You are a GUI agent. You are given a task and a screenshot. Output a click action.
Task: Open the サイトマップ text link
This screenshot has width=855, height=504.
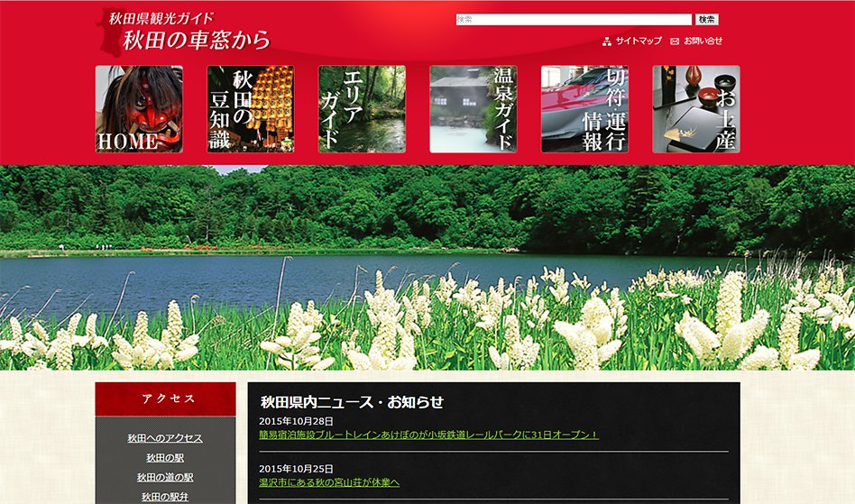pos(639,41)
